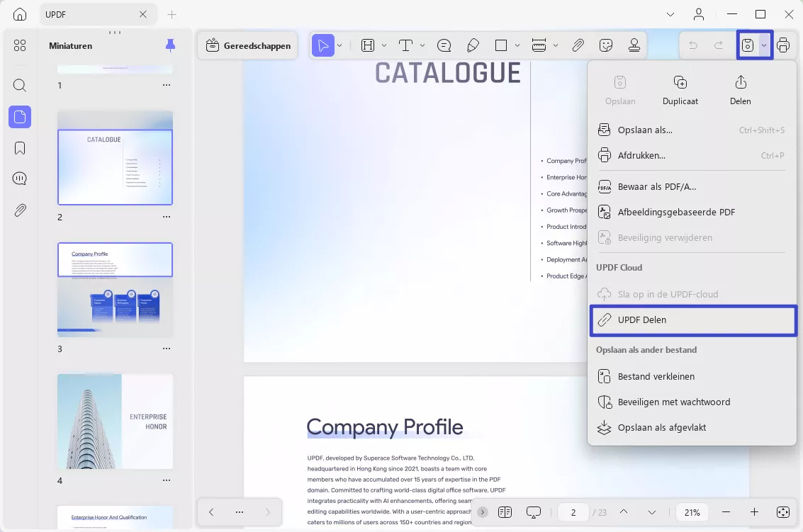Click the redo arrow
The height and width of the screenshot is (532, 803).
[719, 45]
